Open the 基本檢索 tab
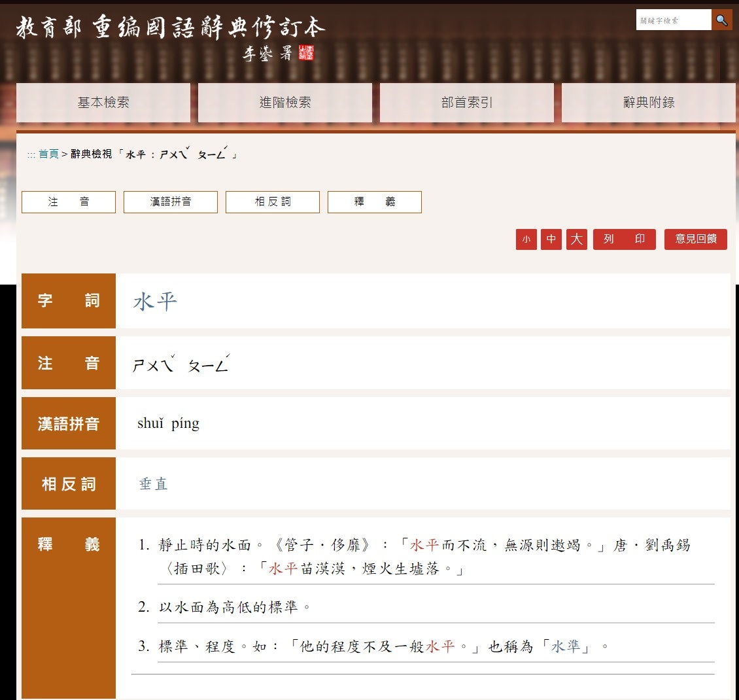Viewport: 739px width, 700px height. pos(103,102)
